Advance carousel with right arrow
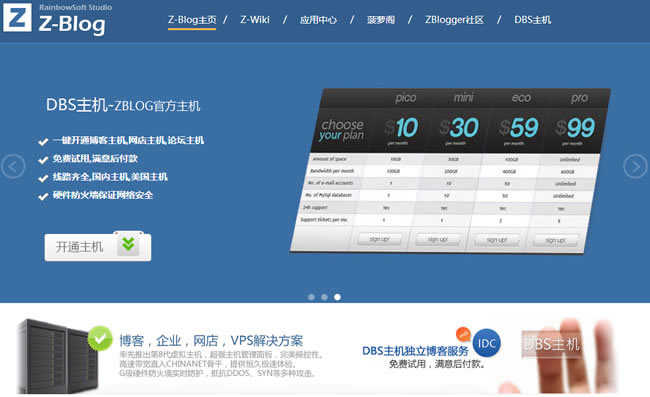Screen dimensions: 650x397 635,166
